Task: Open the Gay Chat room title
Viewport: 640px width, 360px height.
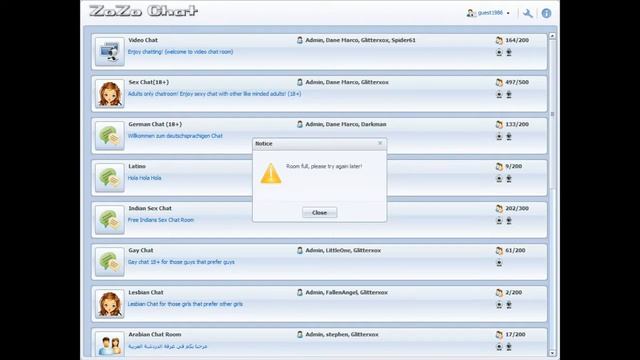Action: pyautogui.click(x=141, y=250)
